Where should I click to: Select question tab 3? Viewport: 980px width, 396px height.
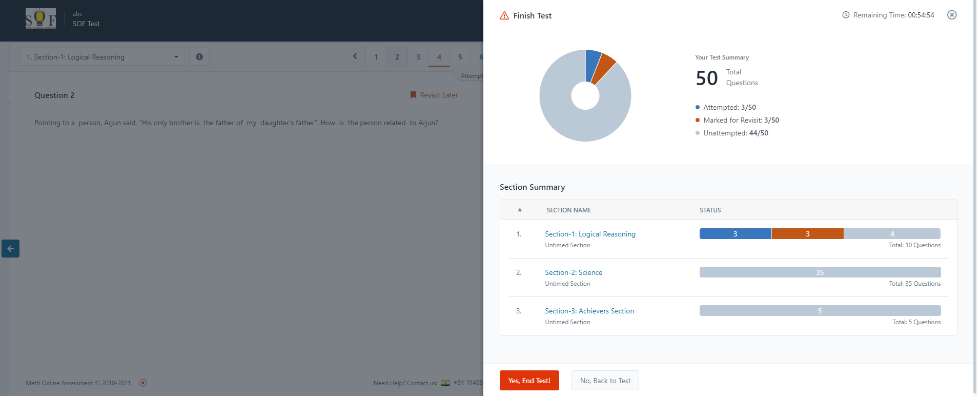point(418,57)
